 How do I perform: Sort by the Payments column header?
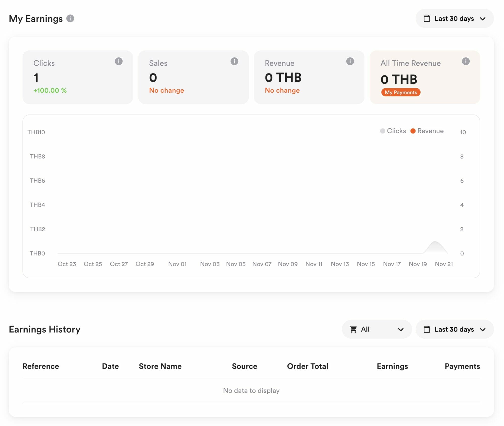tap(462, 366)
